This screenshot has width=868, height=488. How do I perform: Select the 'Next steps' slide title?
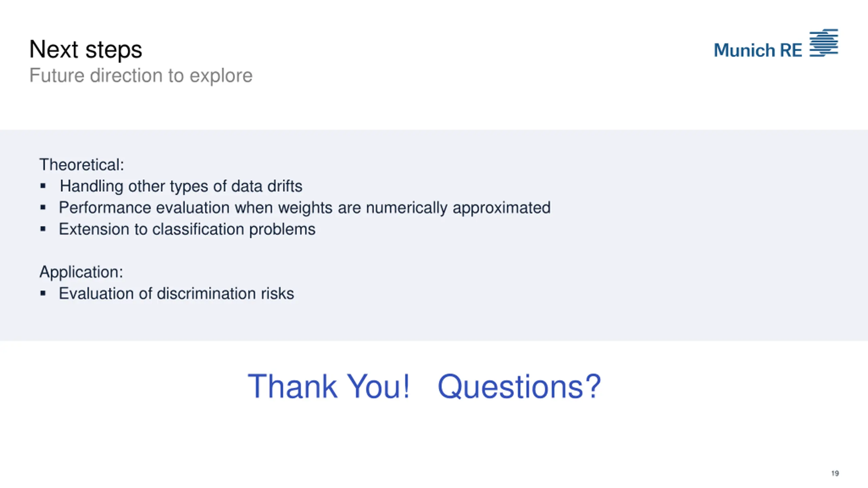[x=85, y=50]
